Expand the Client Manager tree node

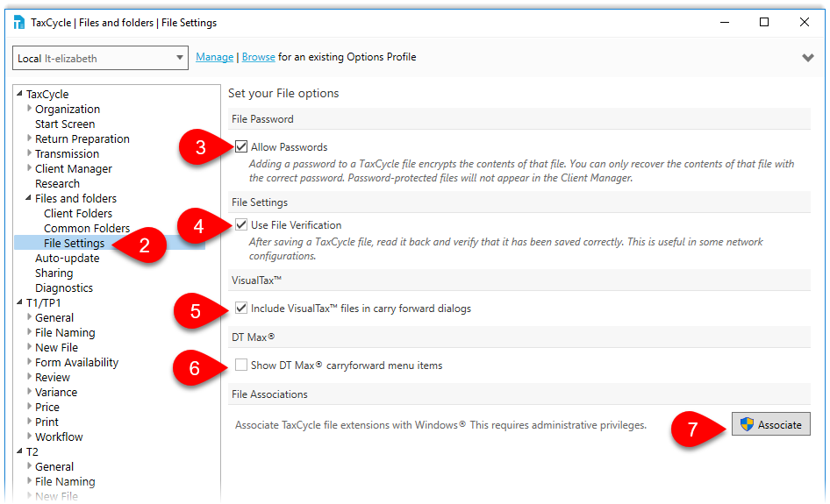pos(30,167)
